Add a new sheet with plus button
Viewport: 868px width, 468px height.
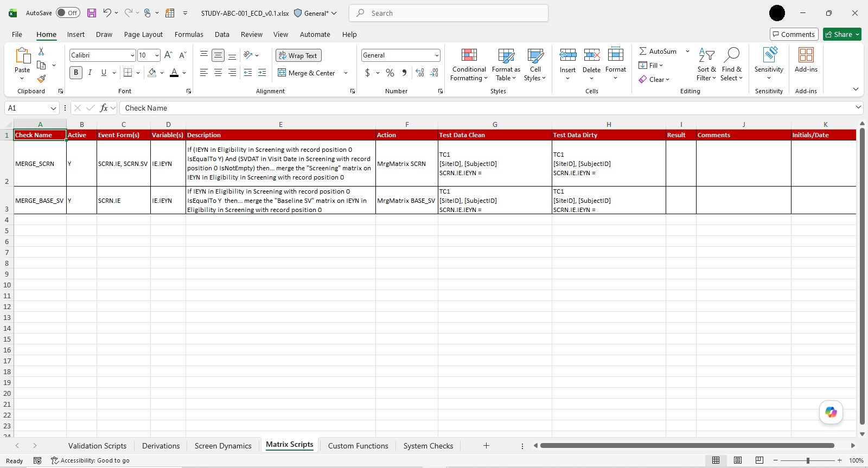tap(487, 446)
